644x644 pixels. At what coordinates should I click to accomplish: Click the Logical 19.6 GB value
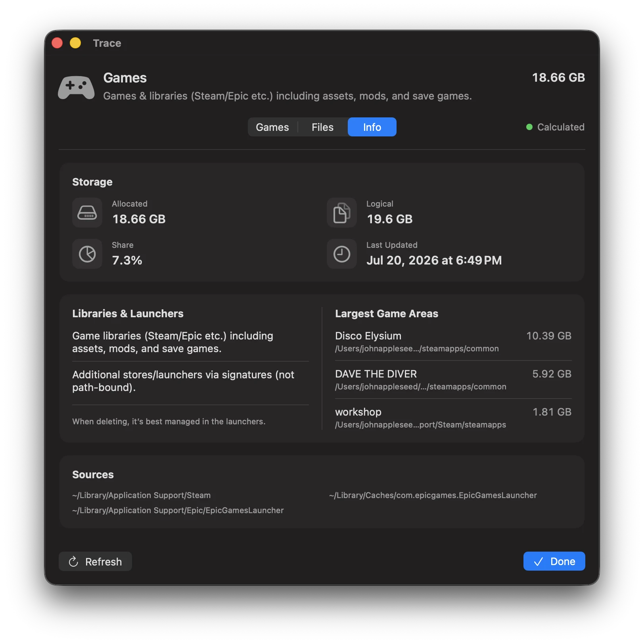point(390,219)
